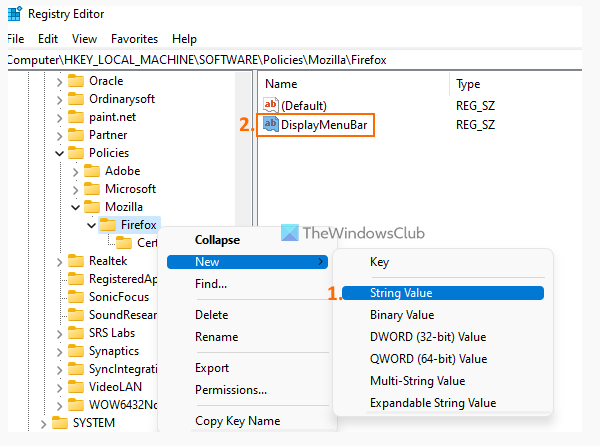600x446 pixels.
Task: Click the Policies folder icon
Action: tap(75, 153)
